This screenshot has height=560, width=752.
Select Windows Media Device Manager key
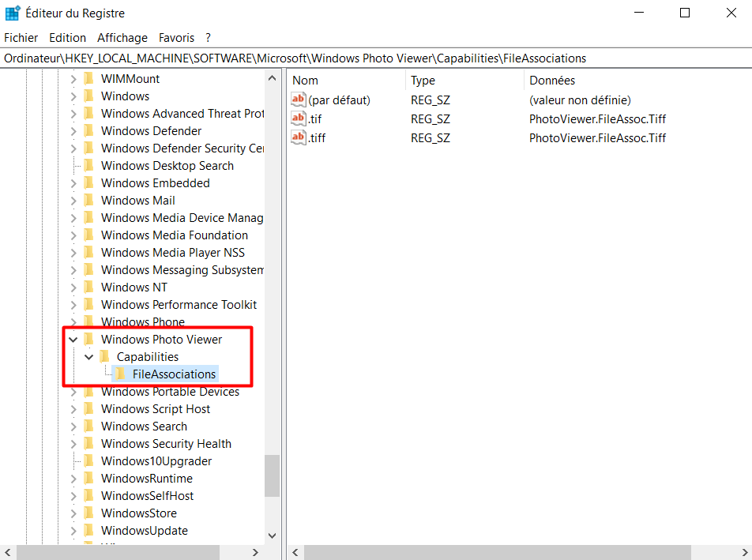[x=182, y=218]
